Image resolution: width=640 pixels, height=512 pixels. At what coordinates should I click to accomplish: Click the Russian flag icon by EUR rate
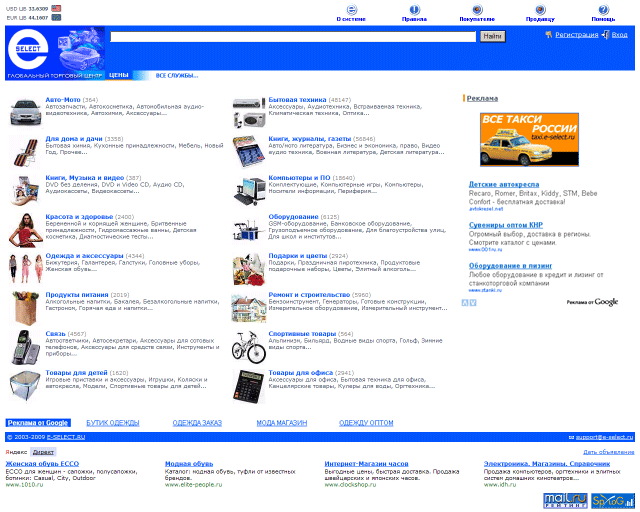point(56,18)
